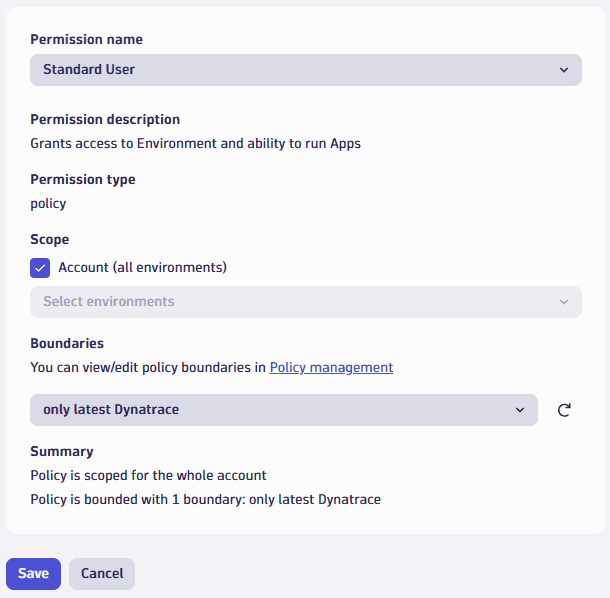Click the 'policy' permission type value
This screenshot has width=610, height=598.
coord(48,203)
